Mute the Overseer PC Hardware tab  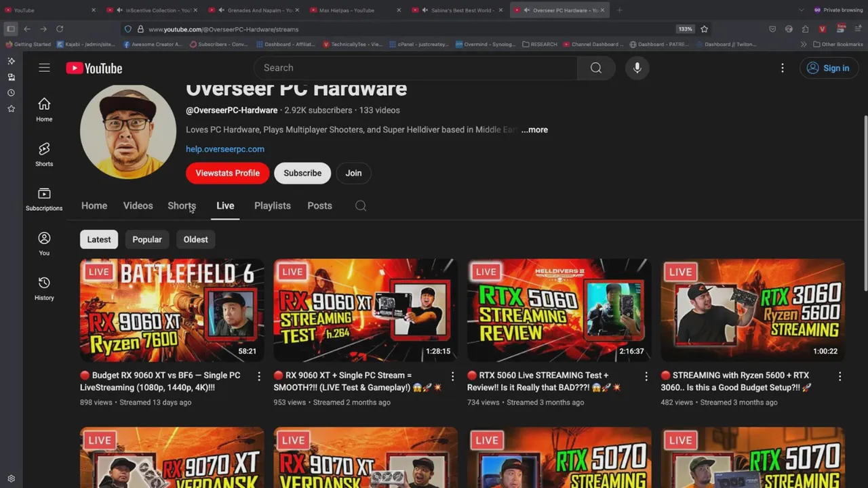click(526, 10)
